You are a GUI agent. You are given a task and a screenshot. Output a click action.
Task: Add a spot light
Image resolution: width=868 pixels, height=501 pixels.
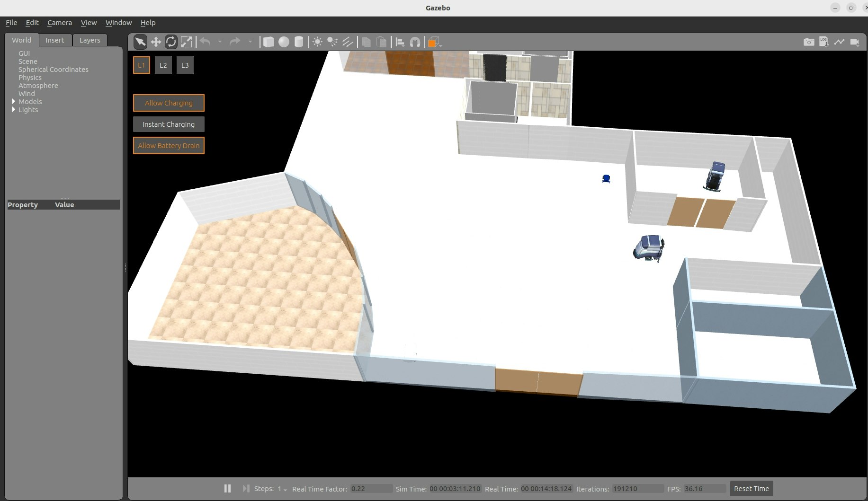pyautogui.click(x=333, y=42)
